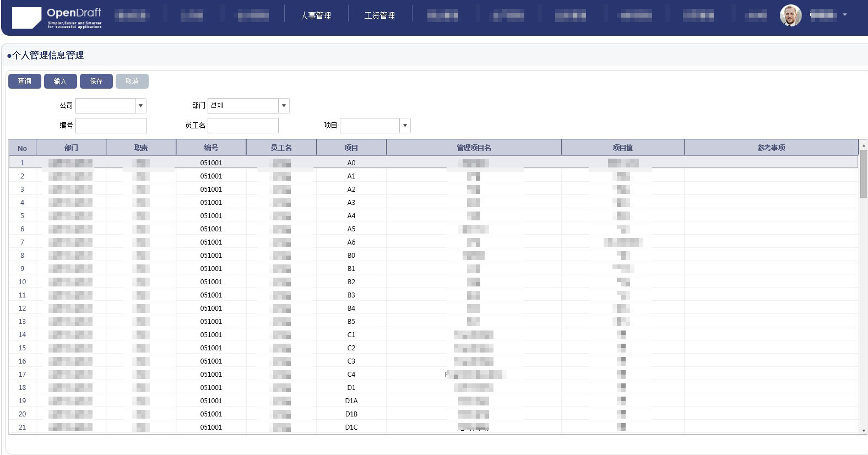Viewport: 868px width, 455px height.
Task: Open the 人事管理 menu
Action: [x=316, y=15]
